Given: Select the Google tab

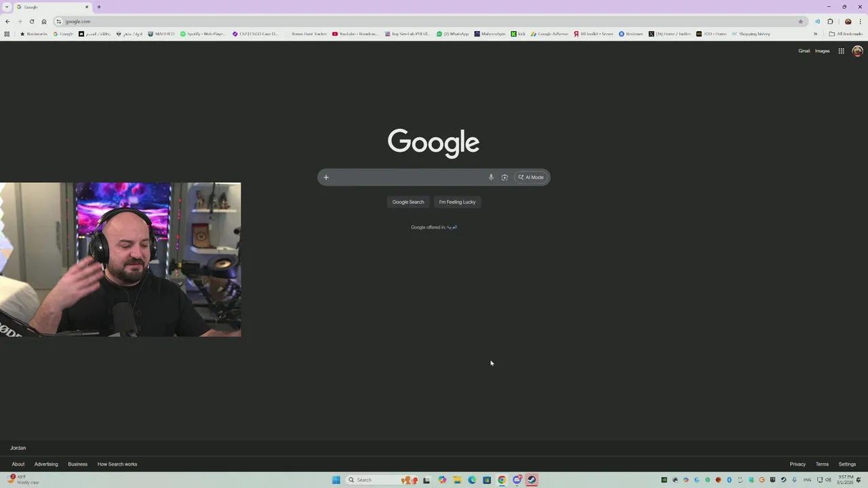Looking at the screenshot, I should tap(53, 7).
